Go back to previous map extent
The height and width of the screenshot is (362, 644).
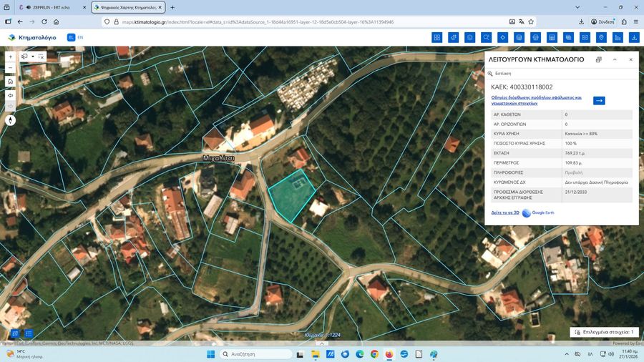tap(10, 94)
